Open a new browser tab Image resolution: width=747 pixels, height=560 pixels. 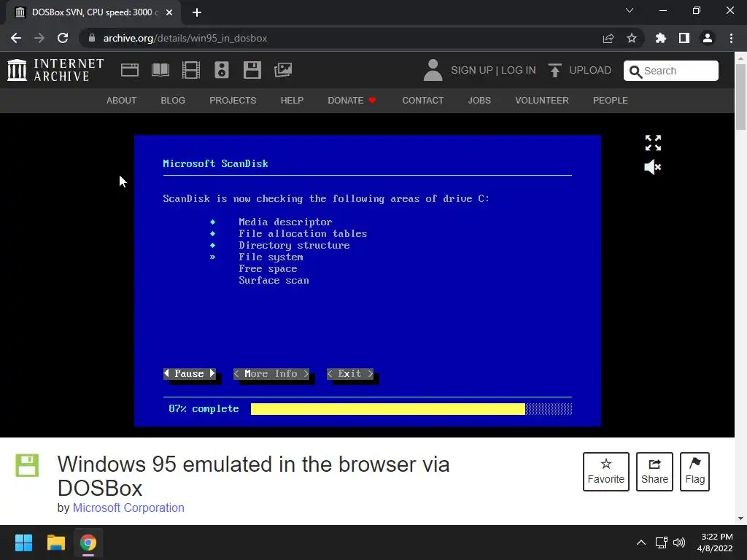pyautogui.click(x=197, y=12)
